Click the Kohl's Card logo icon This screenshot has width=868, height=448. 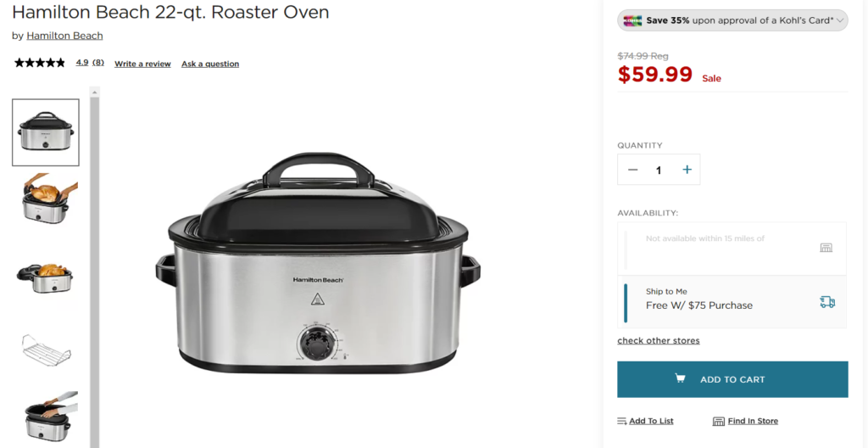[632, 20]
